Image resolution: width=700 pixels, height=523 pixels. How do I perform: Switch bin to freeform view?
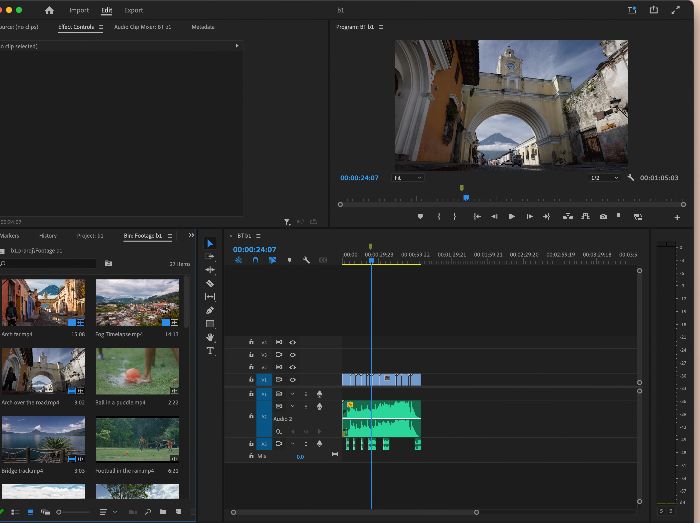pyautogui.click(x=45, y=512)
